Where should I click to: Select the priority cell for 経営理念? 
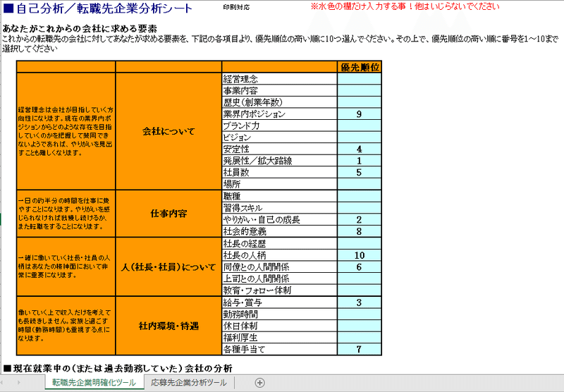click(x=360, y=79)
